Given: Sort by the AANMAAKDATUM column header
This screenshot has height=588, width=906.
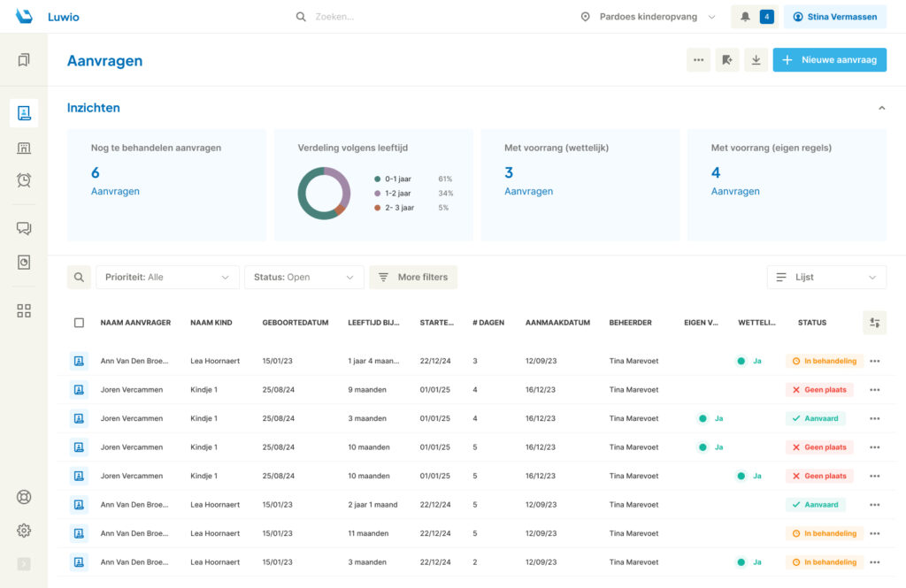Looking at the screenshot, I should 557,323.
